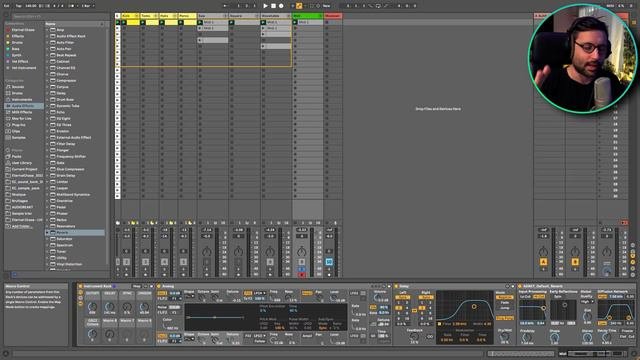
Task: Select the Vst Instrument collection
Action: 24,68
